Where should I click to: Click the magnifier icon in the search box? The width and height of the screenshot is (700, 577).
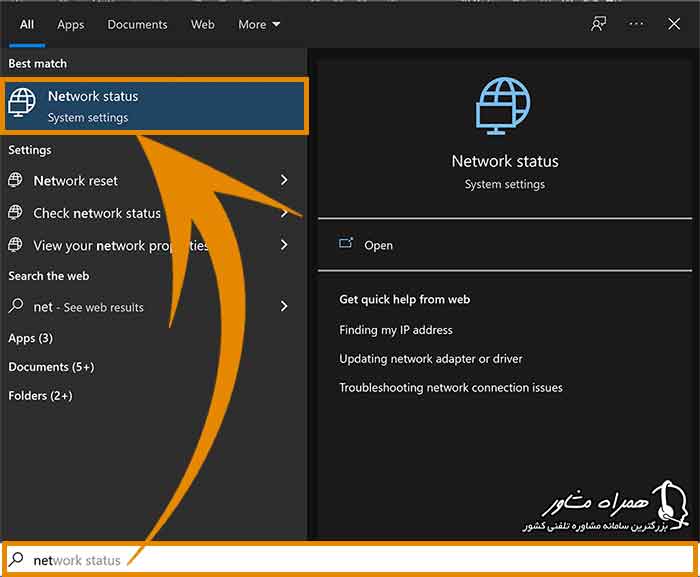pos(17,559)
